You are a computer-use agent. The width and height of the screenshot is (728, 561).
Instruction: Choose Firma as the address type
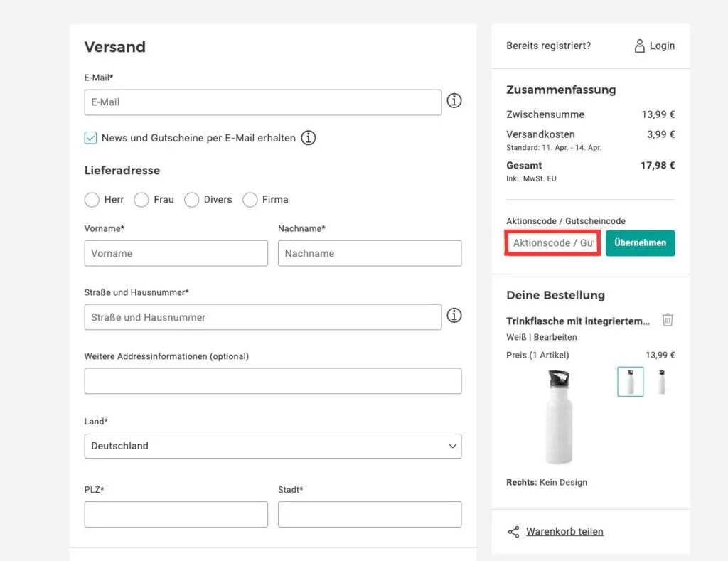250,200
